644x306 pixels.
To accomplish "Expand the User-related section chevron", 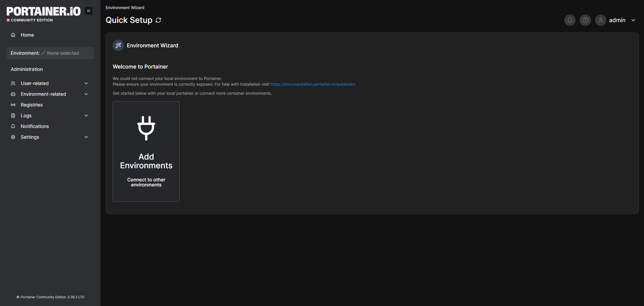I will [86, 83].
